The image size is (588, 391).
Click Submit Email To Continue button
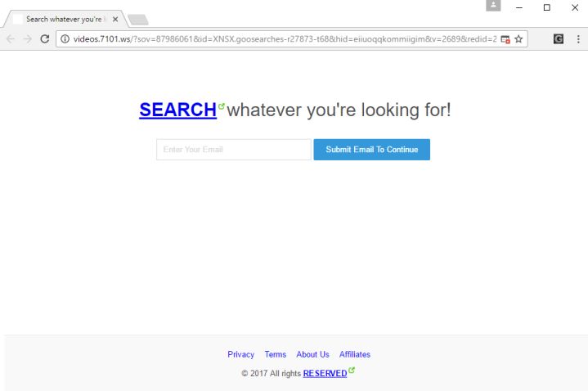(x=371, y=150)
